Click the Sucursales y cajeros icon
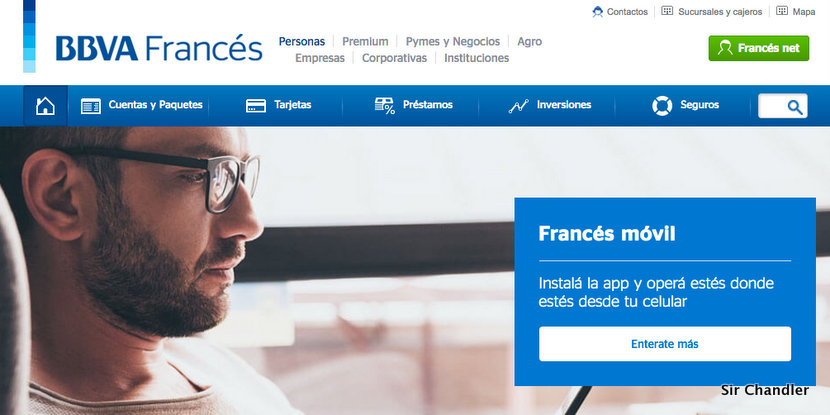Viewport: 830px width, 415px height. (667, 11)
